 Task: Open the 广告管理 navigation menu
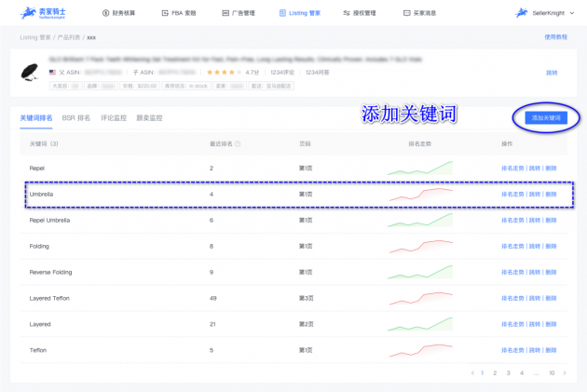[239, 13]
